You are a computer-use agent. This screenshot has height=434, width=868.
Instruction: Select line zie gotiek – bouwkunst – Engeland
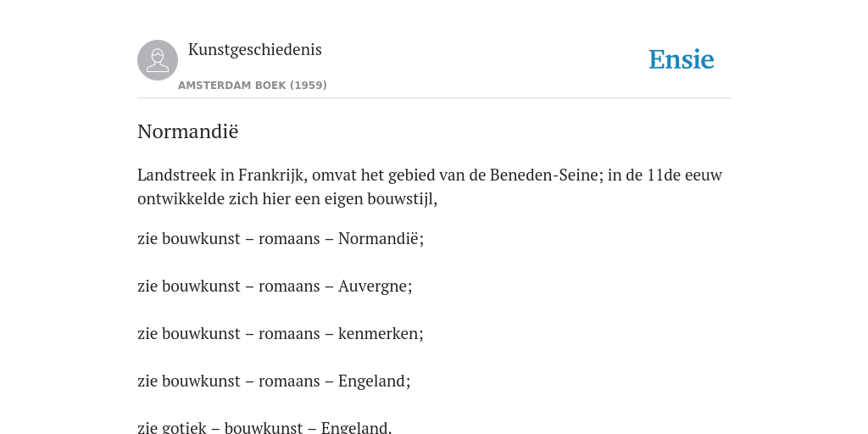click(x=264, y=427)
